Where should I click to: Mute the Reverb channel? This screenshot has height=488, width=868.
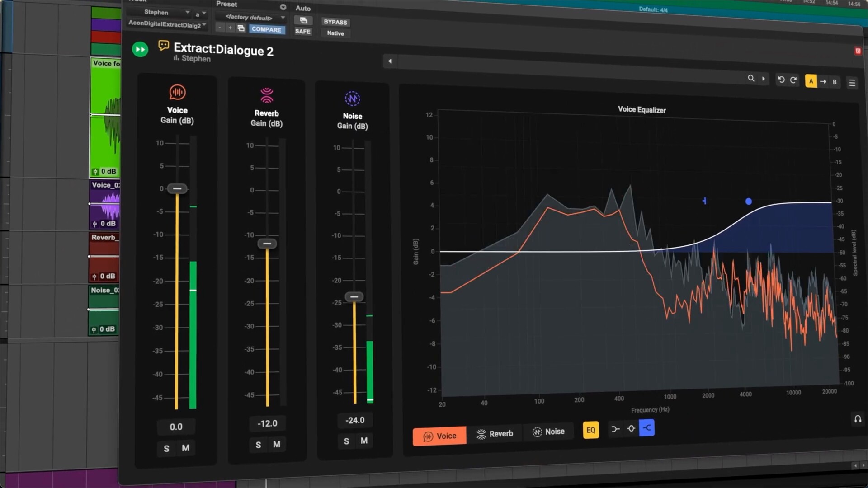tap(277, 445)
